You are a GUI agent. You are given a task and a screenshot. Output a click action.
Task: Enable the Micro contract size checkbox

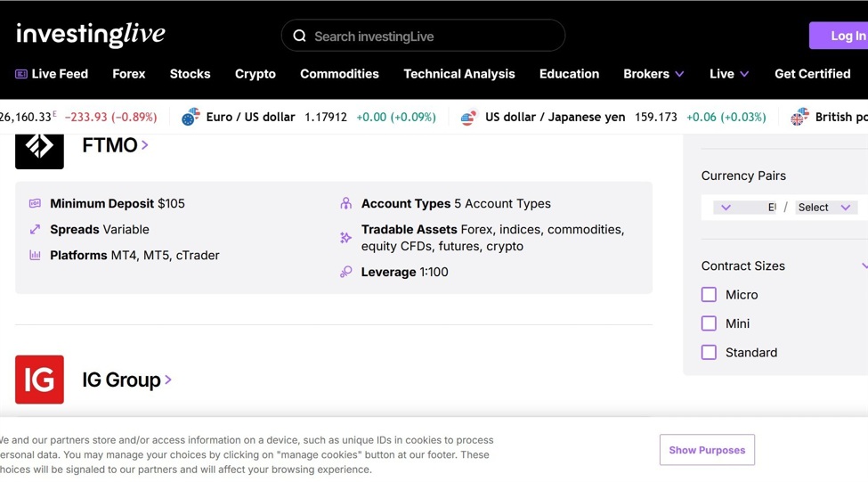709,295
